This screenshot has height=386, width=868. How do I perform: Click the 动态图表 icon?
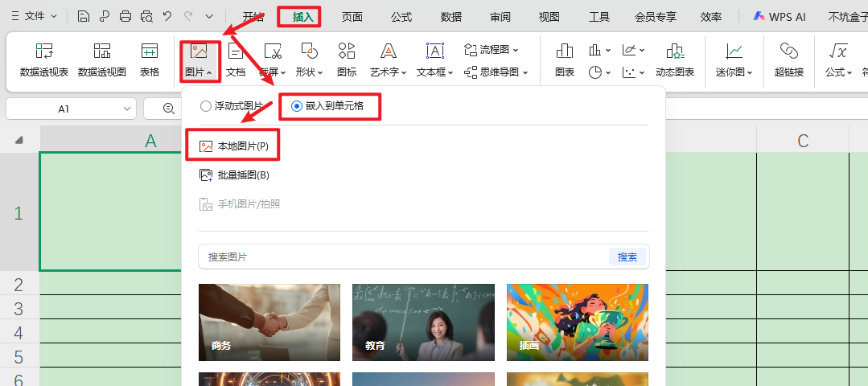tap(675, 60)
